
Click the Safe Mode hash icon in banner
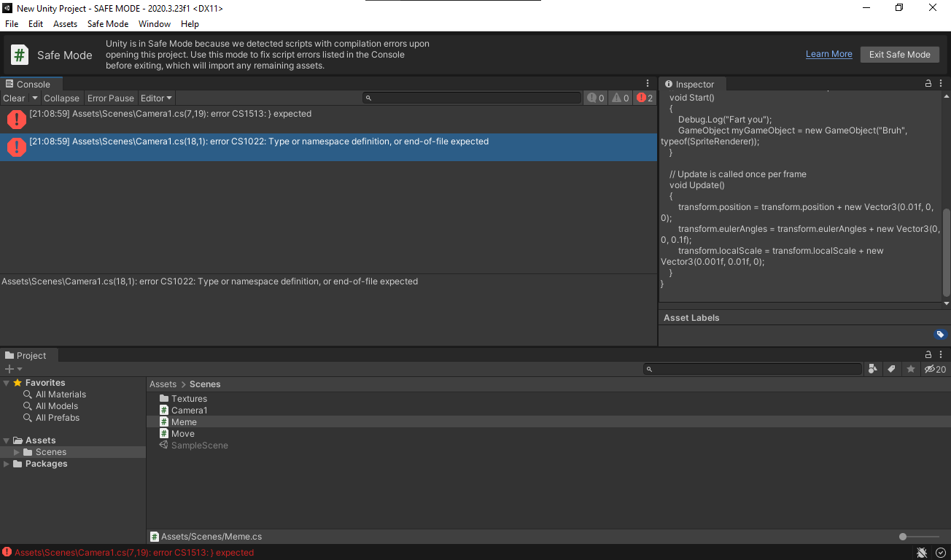coord(20,55)
